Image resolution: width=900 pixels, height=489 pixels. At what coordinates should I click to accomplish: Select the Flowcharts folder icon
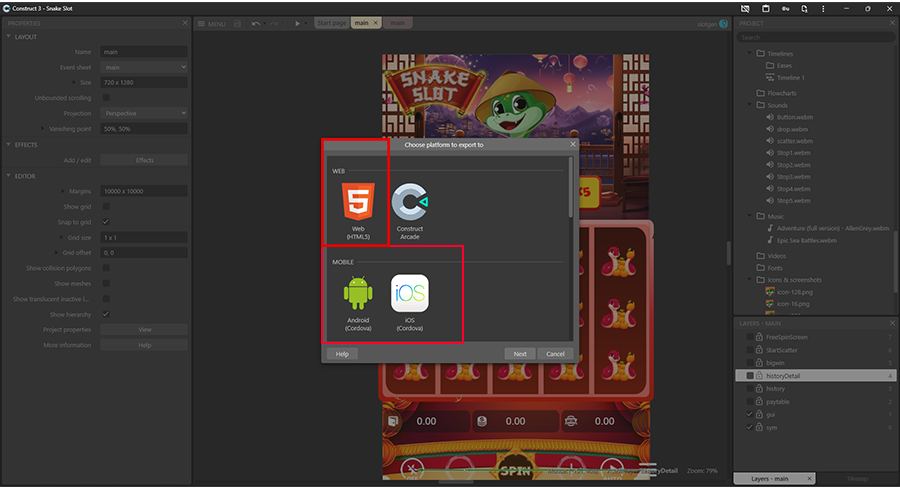point(761,92)
